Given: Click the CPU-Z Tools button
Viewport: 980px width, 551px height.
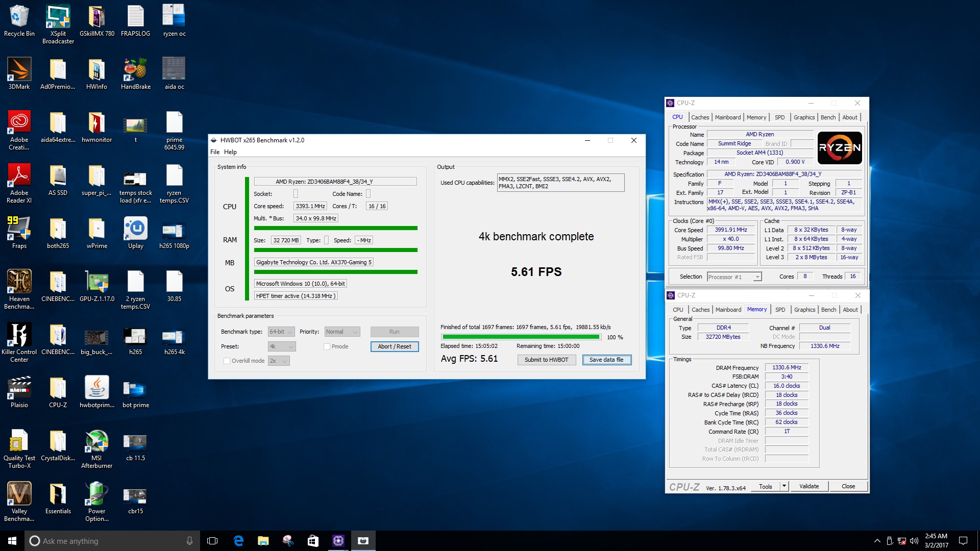Looking at the screenshot, I should click(x=766, y=486).
